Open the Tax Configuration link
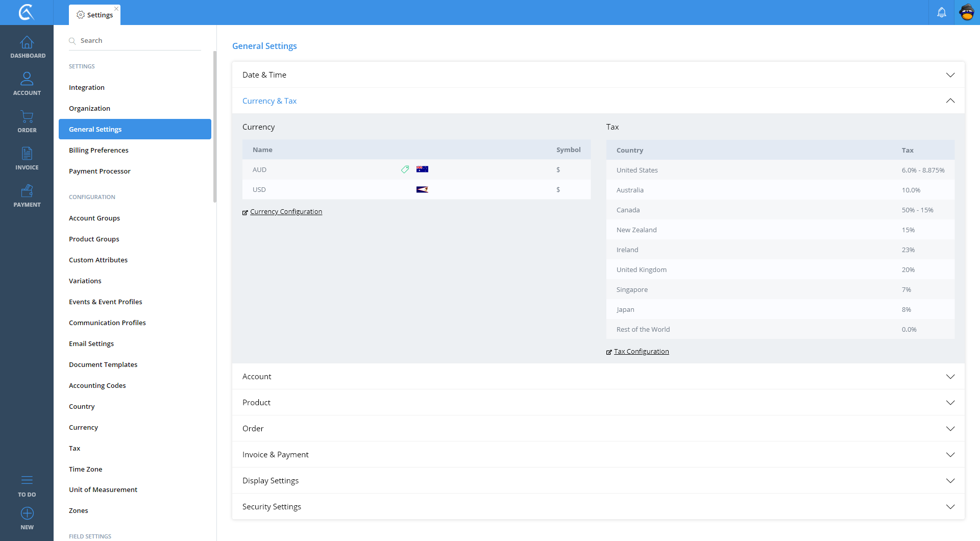The height and width of the screenshot is (541, 980). pyautogui.click(x=641, y=352)
